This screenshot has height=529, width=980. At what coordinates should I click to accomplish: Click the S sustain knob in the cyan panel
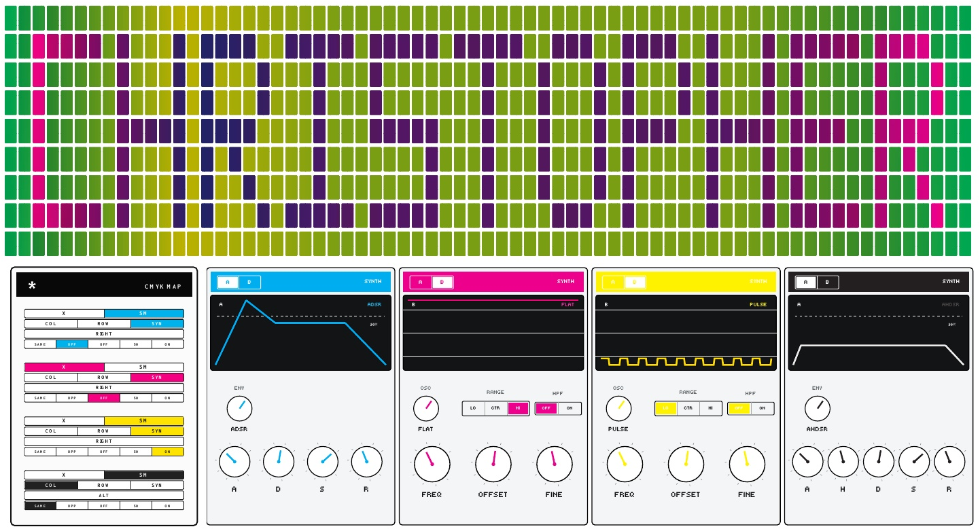[x=323, y=462]
